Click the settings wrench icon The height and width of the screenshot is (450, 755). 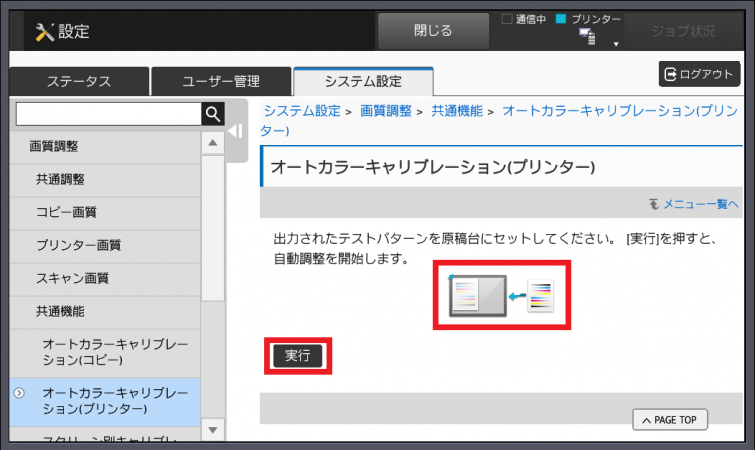pos(45,32)
